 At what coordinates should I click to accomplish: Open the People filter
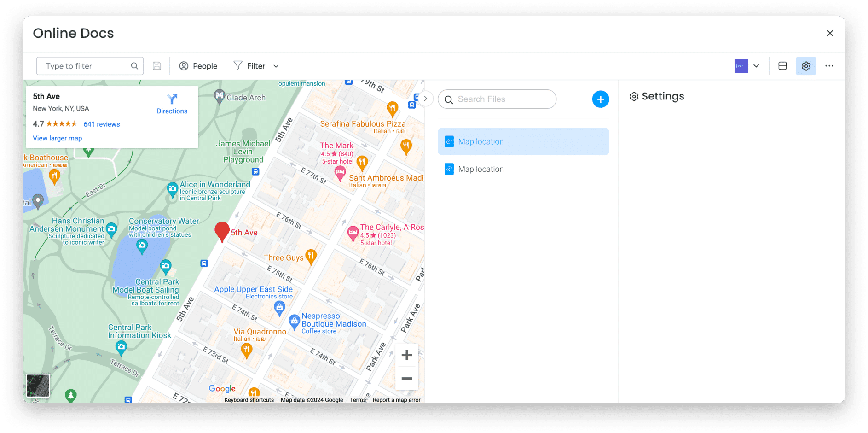point(198,66)
